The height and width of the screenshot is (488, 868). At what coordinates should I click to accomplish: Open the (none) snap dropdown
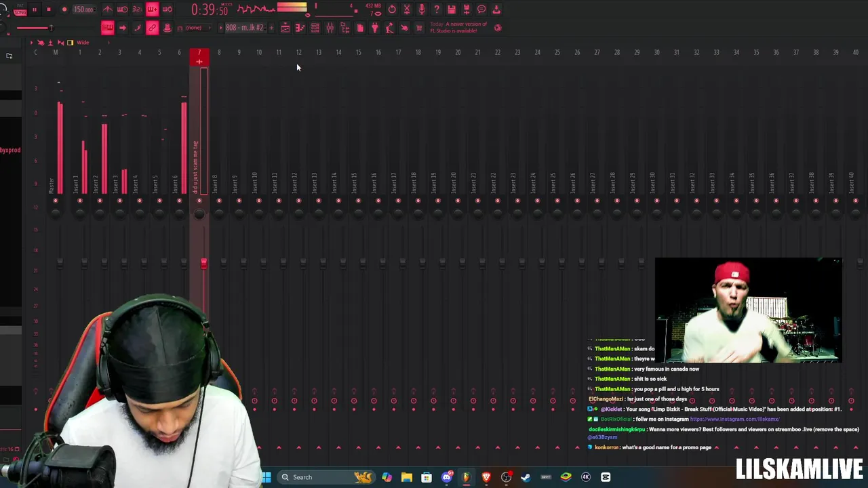click(197, 28)
